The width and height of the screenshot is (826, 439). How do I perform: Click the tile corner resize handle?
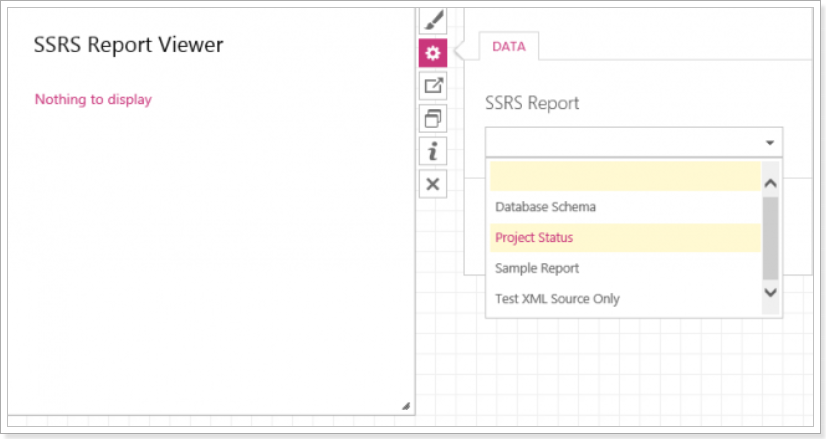tap(406, 406)
